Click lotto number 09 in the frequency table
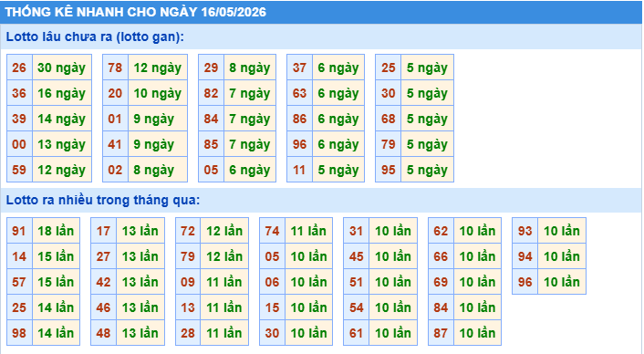The image size is (644, 354). click(x=188, y=282)
